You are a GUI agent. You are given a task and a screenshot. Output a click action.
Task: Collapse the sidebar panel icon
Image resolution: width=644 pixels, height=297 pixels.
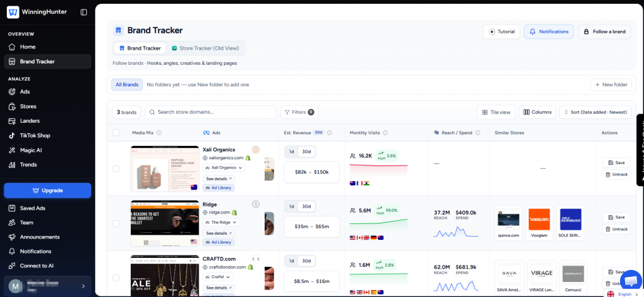[84, 13]
